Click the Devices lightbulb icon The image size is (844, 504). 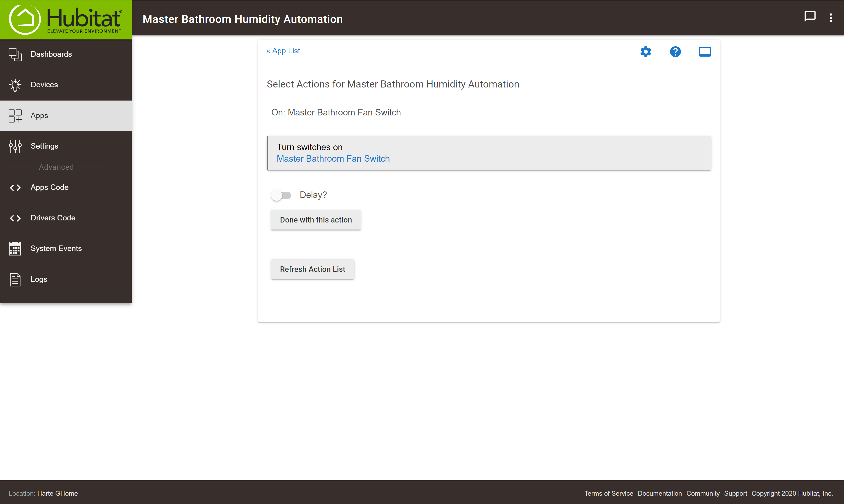pyautogui.click(x=15, y=85)
